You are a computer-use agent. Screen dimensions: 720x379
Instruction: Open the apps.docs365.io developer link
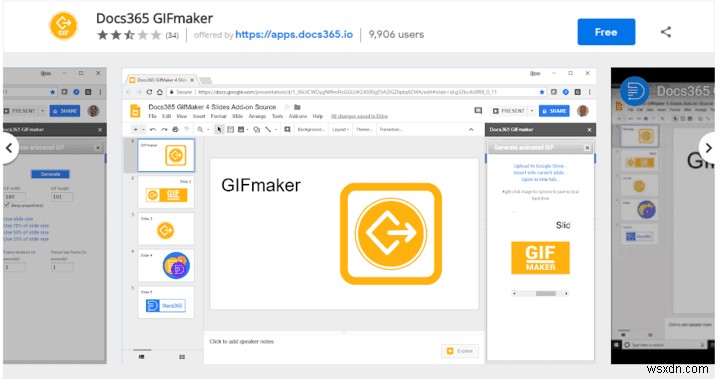click(x=294, y=34)
